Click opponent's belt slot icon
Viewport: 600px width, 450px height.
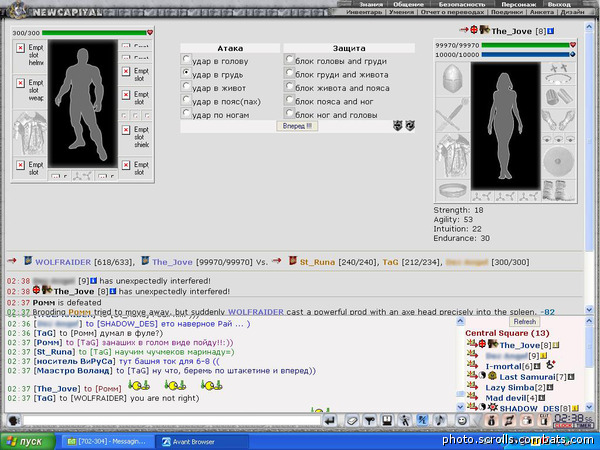click(x=453, y=190)
